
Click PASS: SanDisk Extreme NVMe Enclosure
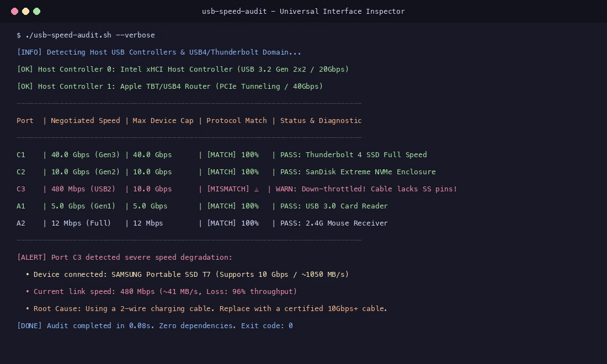point(358,172)
